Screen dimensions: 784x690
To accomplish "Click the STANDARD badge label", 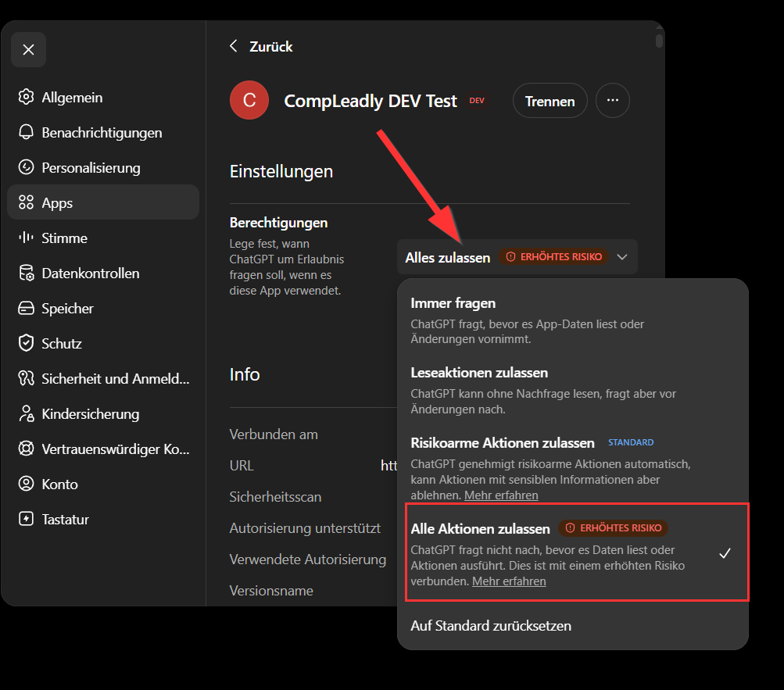I will (631, 442).
